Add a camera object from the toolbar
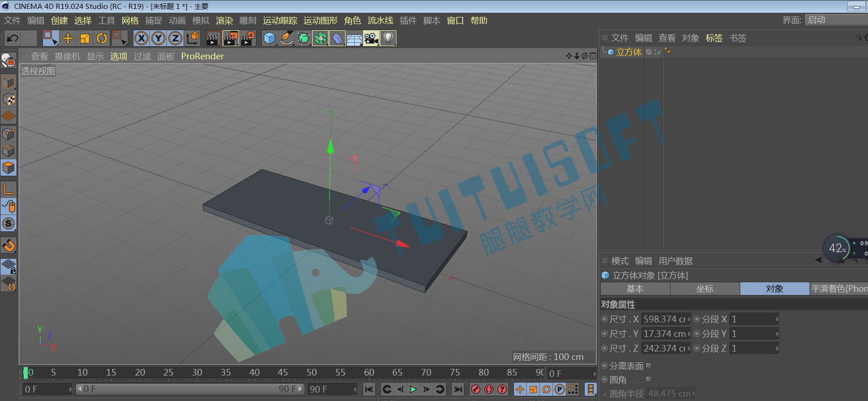868x401 pixels. pos(372,38)
